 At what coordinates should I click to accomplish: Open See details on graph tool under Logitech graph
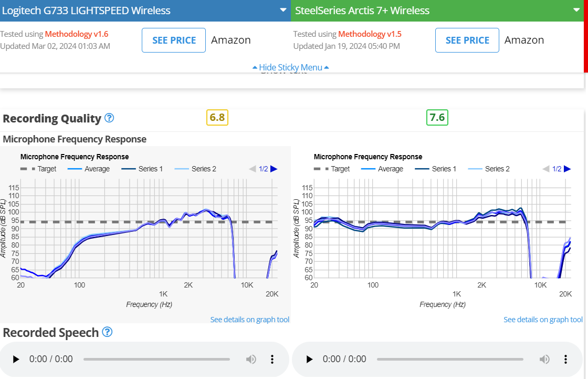pos(250,320)
